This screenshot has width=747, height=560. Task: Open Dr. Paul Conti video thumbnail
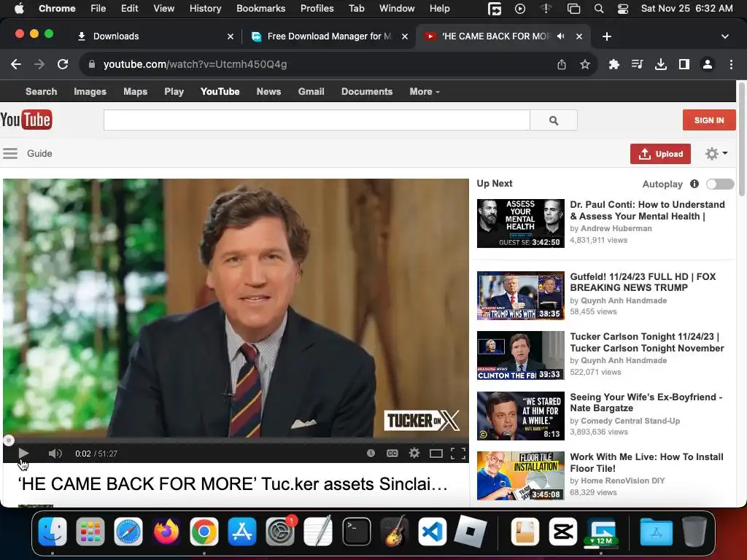[x=521, y=223]
